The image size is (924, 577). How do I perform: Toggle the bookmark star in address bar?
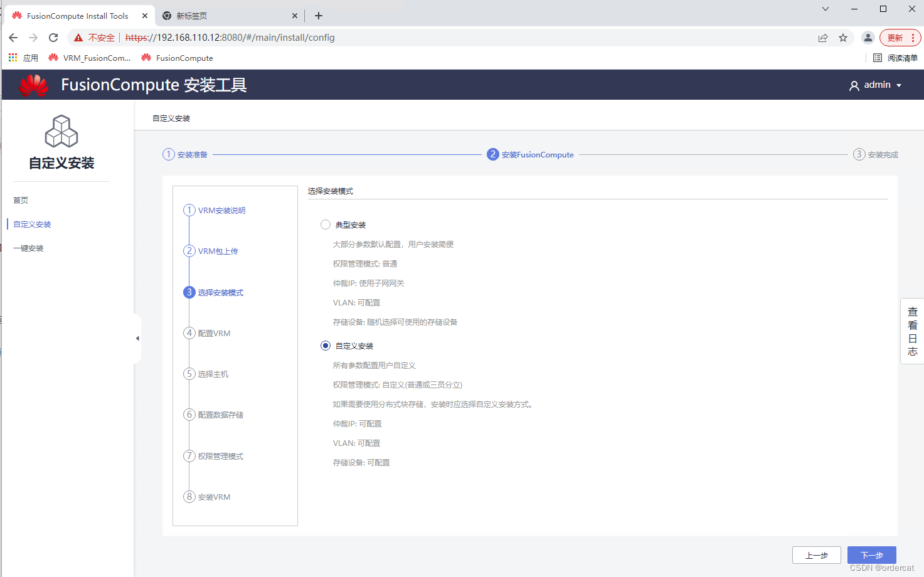pos(842,37)
